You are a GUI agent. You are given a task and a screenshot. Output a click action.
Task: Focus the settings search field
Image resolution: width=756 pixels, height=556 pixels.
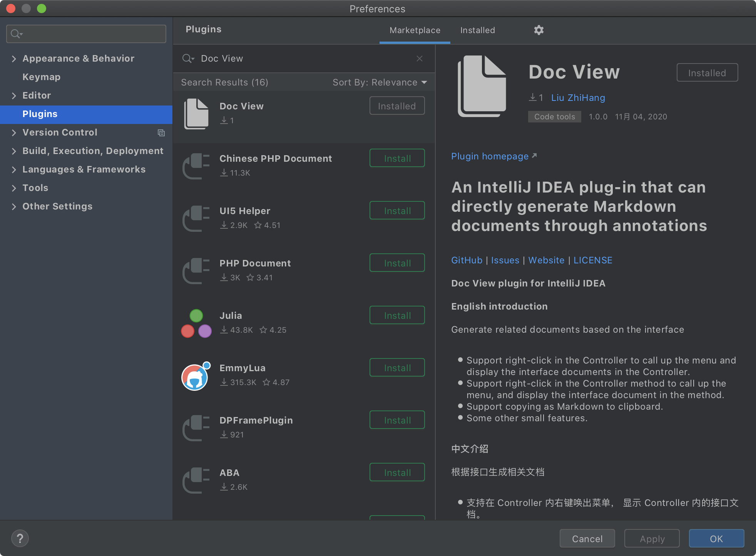pyautogui.click(x=86, y=34)
